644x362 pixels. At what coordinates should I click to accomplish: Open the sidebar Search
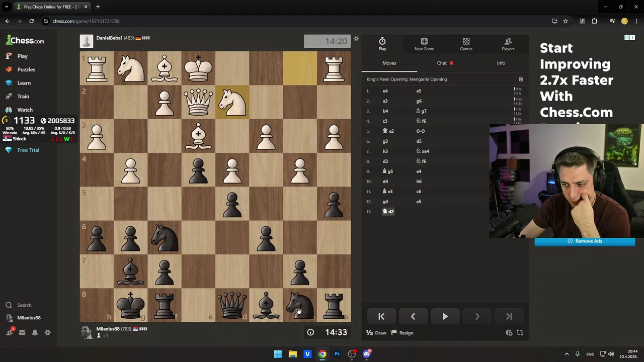point(19,305)
